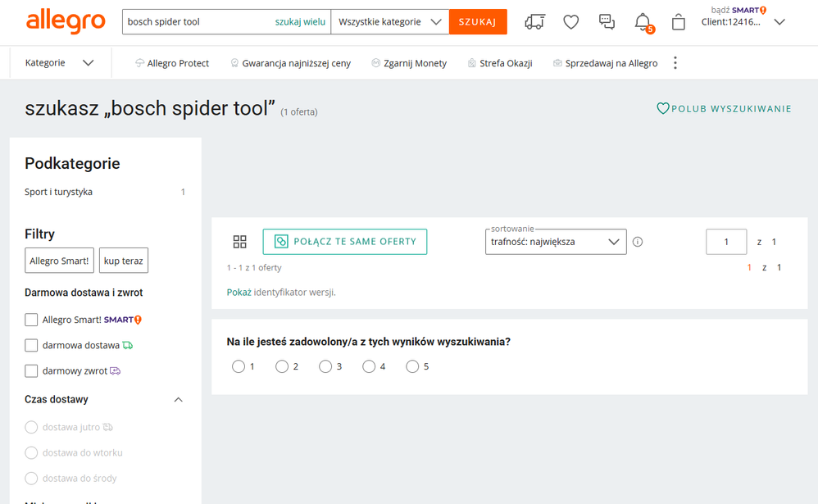Screen dimensions: 818x504
Task: Open favorites heart icon in header
Action: click(570, 22)
